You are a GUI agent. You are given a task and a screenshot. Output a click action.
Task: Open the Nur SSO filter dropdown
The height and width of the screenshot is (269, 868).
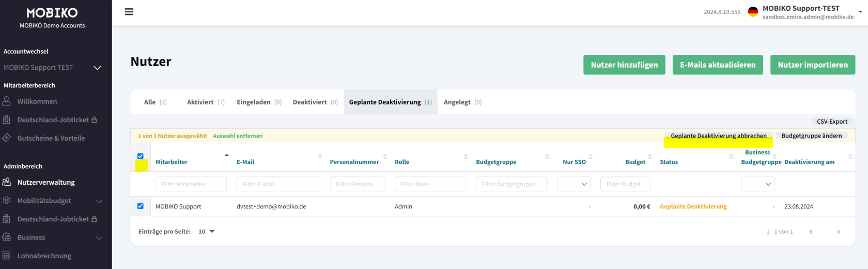574,184
